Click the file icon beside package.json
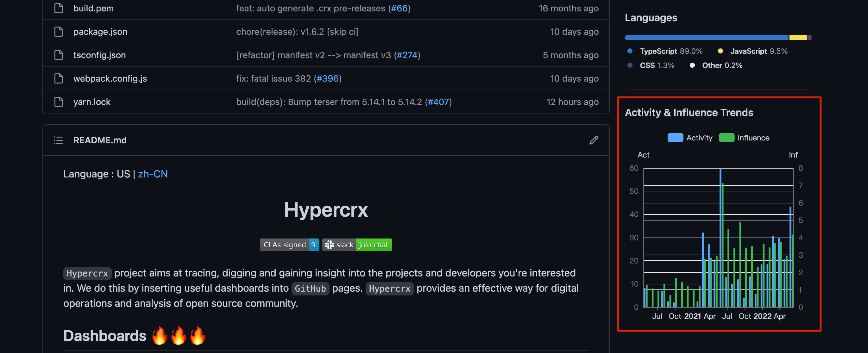 click(59, 32)
